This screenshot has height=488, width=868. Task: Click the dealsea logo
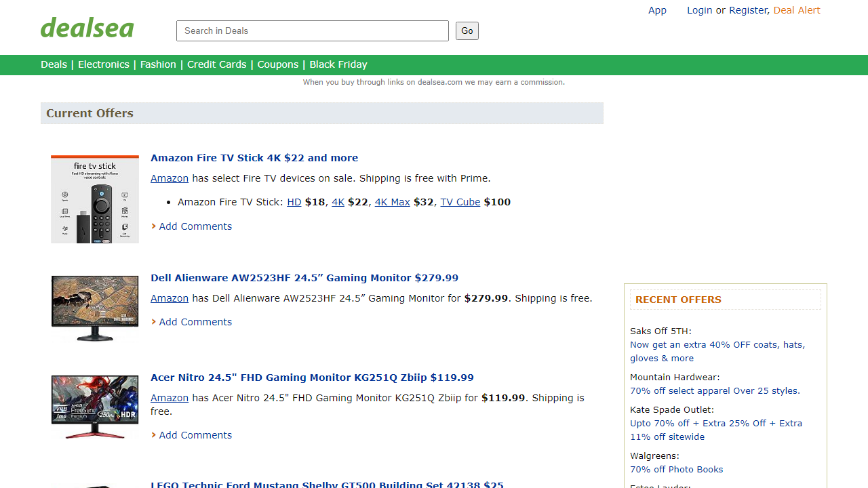click(x=87, y=27)
